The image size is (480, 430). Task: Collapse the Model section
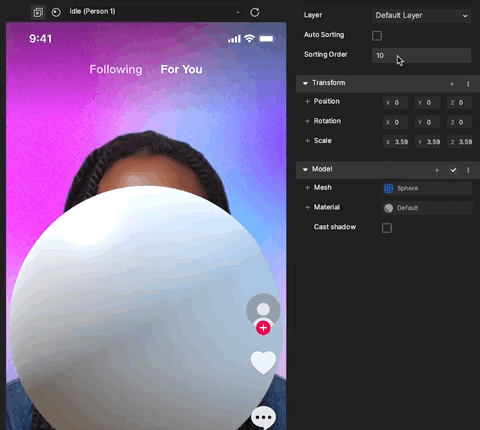305,170
